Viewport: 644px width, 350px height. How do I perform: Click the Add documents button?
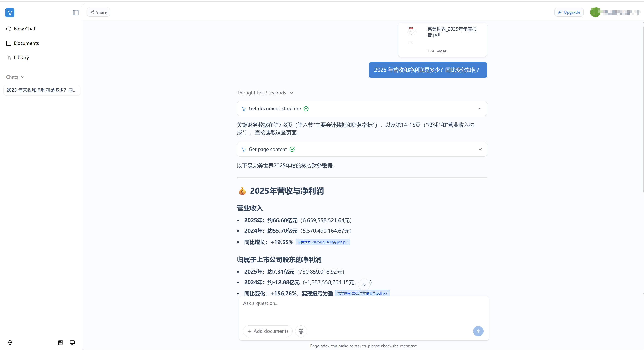point(268,331)
